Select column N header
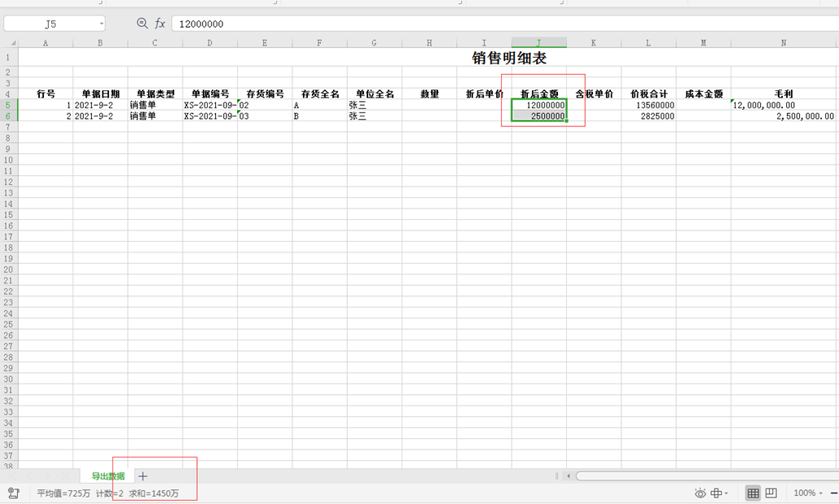The width and height of the screenshot is (839, 504). (x=784, y=43)
